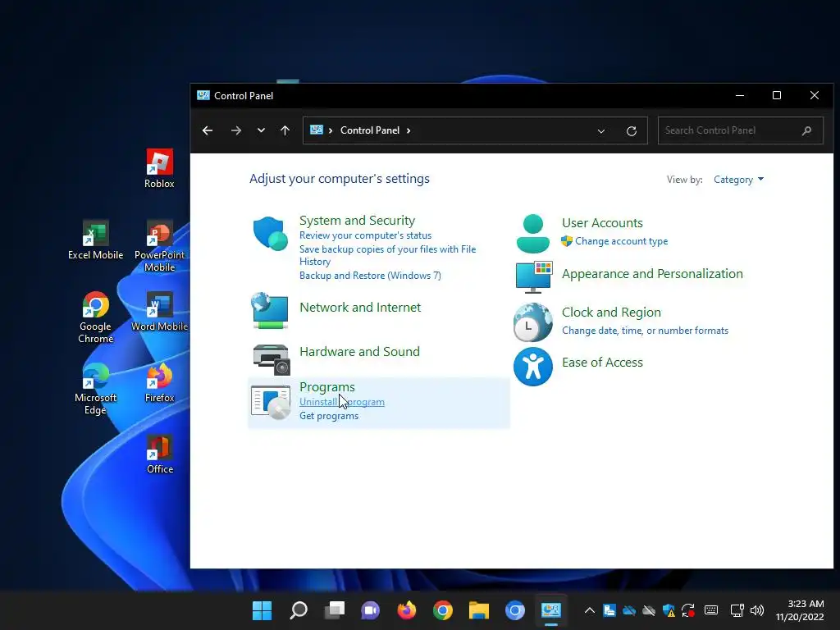Open the Hardware and Sound printer icon

271,359
